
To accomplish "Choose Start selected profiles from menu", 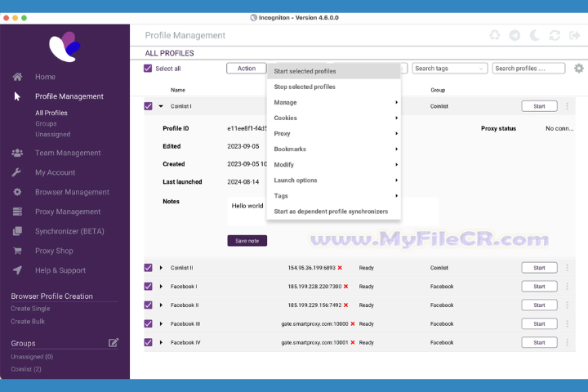I will click(x=334, y=71).
